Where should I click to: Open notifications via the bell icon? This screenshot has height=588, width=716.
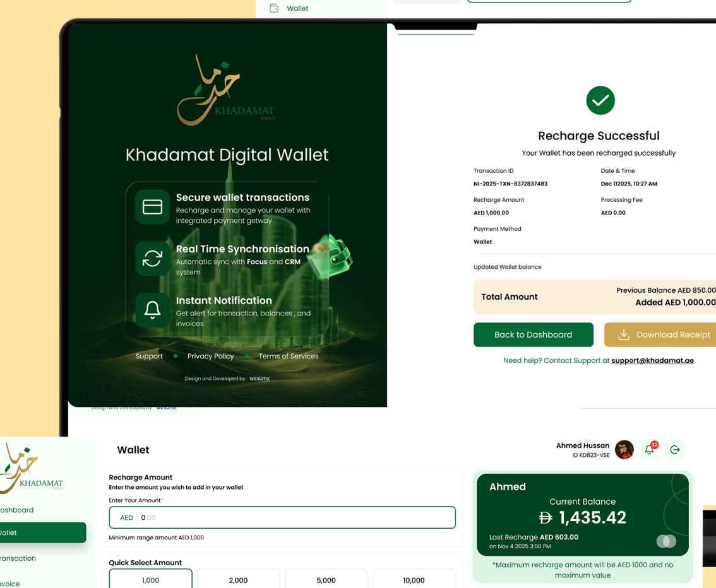coord(649,449)
